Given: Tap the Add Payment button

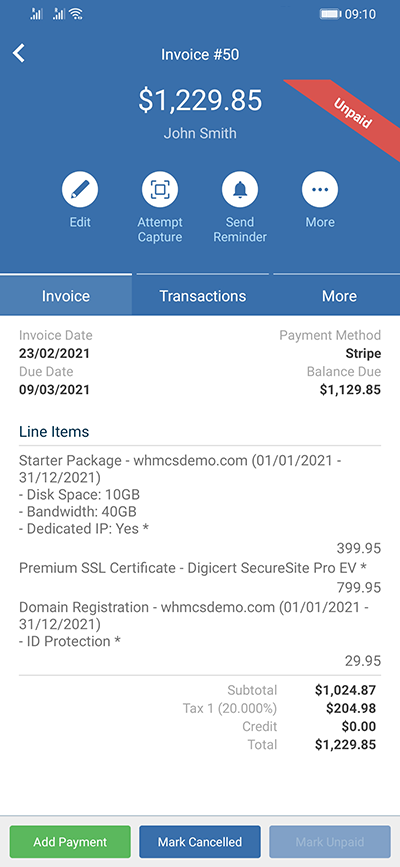Looking at the screenshot, I should (70, 842).
